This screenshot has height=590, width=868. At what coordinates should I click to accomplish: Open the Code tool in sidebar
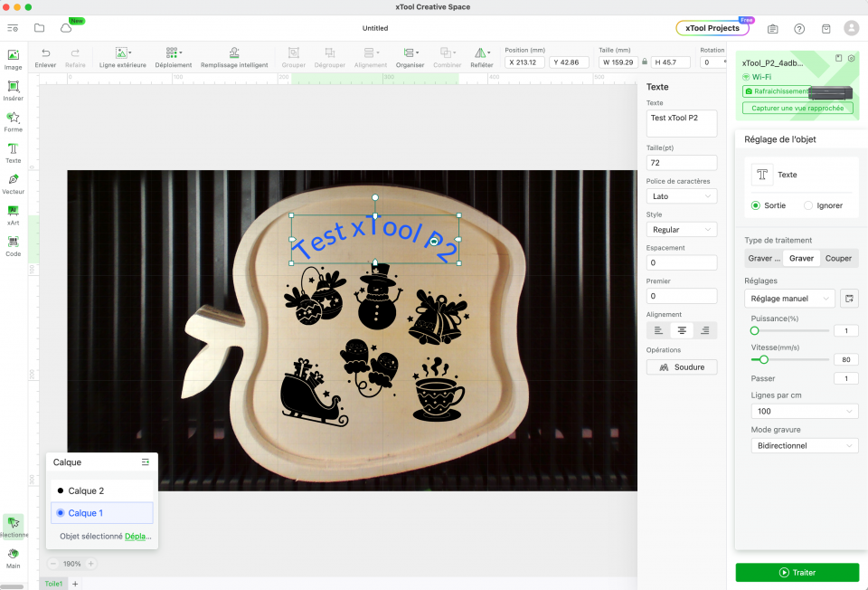click(14, 246)
